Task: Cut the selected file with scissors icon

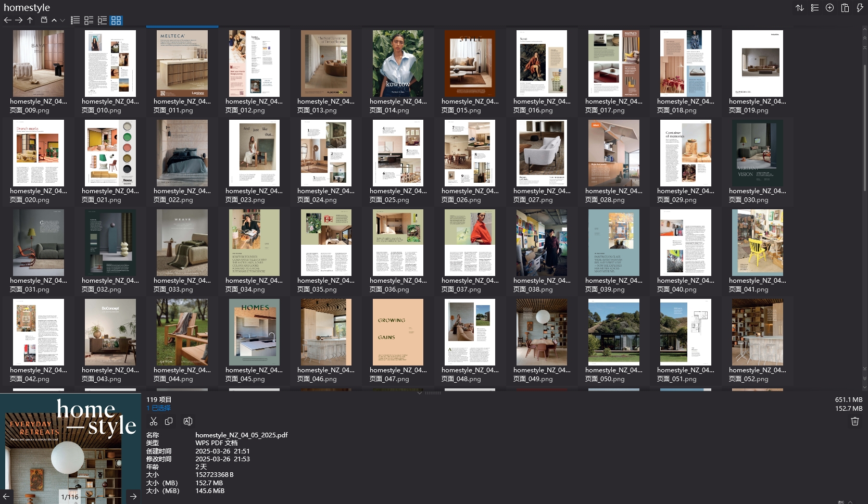Action: tap(153, 421)
